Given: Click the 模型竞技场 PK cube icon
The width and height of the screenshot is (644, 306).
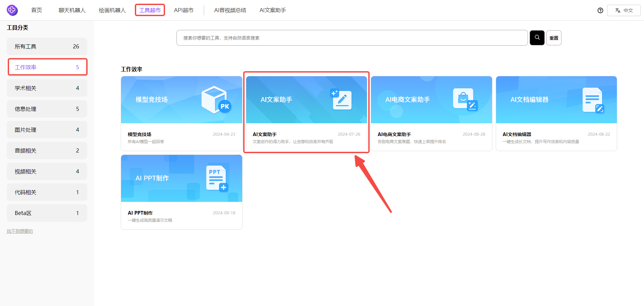Looking at the screenshot, I should click(x=216, y=100).
